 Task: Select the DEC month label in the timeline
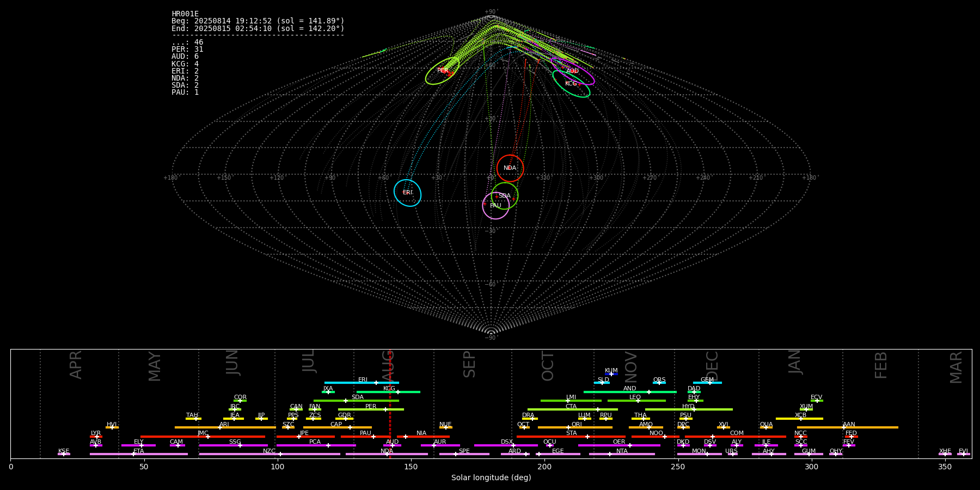(x=712, y=366)
